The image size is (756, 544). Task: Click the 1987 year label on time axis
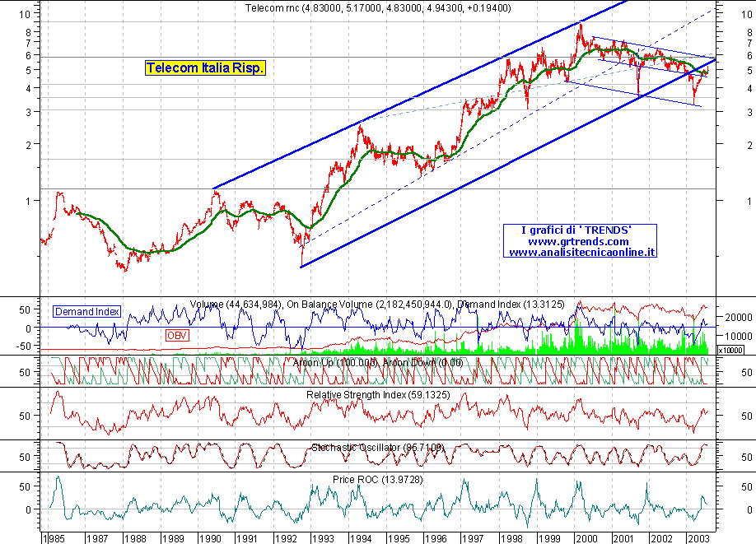coord(96,539)
